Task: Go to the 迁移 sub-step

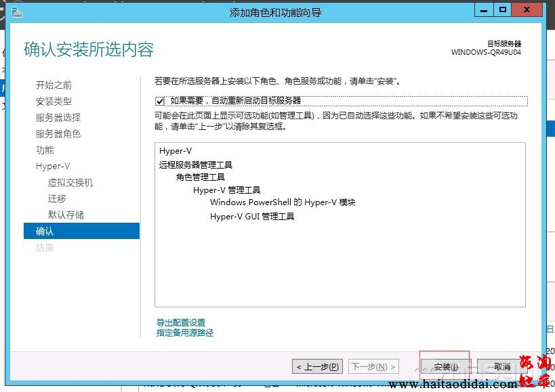Action: pos(57,199)
